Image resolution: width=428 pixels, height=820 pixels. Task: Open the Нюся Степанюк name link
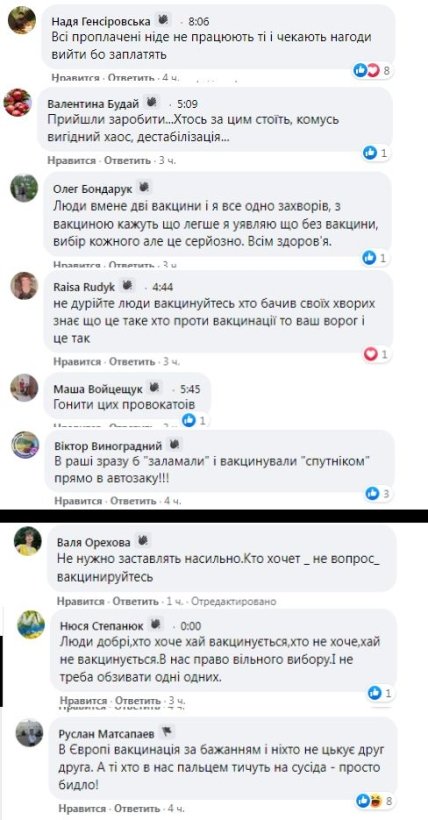point(102,625)
